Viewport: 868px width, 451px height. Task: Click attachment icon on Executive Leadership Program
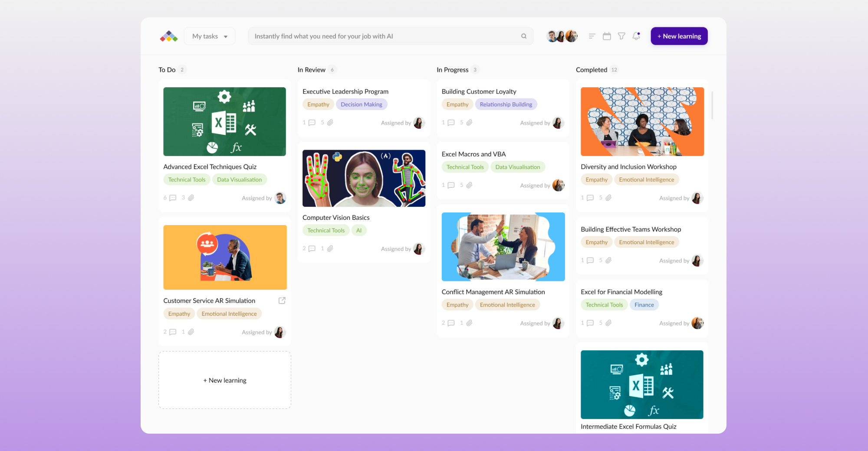330,123
